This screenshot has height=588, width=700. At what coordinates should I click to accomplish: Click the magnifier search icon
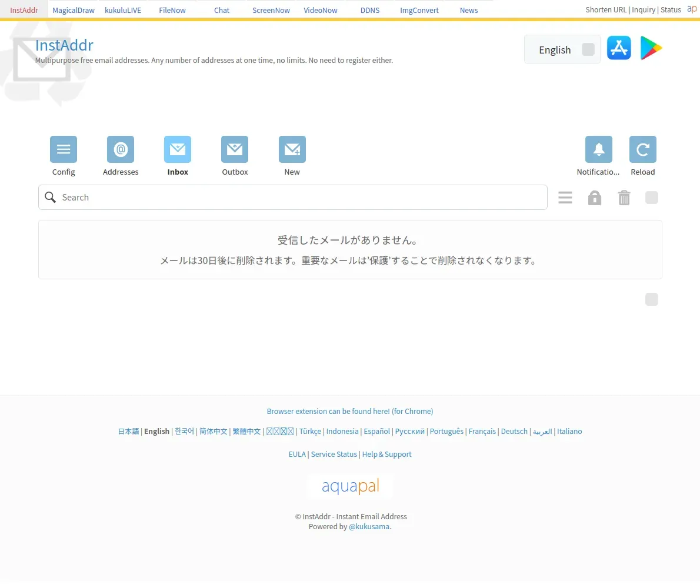tap(51, 197)
